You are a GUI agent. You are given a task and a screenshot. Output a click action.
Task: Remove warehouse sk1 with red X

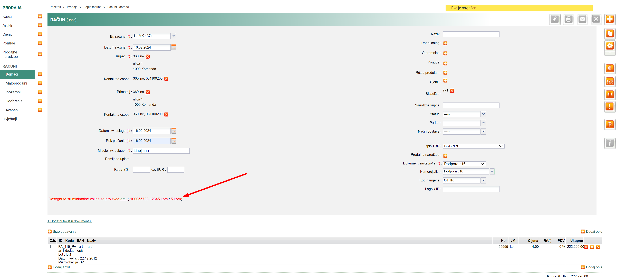pos(452,91)
